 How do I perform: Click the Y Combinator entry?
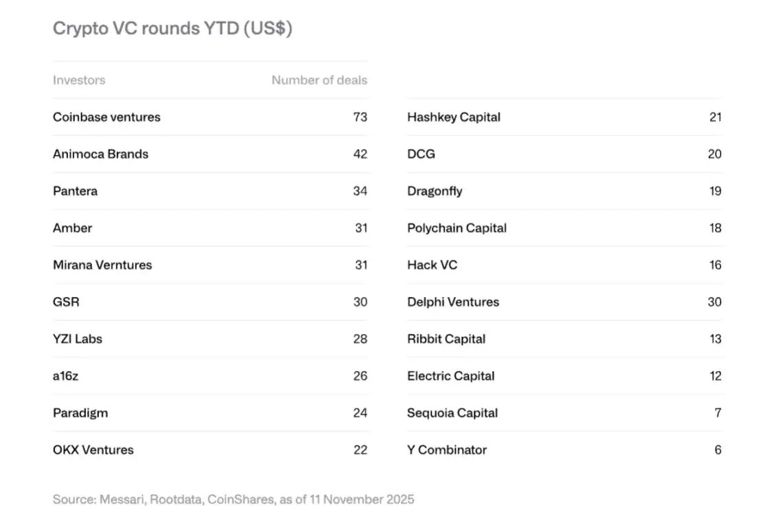(x=446, y=450)
